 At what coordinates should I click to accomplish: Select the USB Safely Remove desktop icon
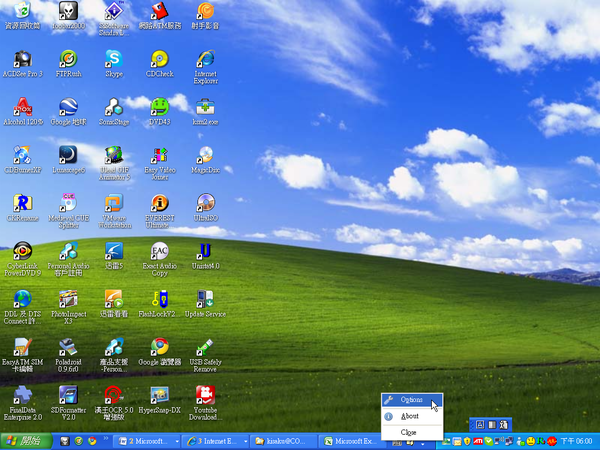tap(206, 356)
